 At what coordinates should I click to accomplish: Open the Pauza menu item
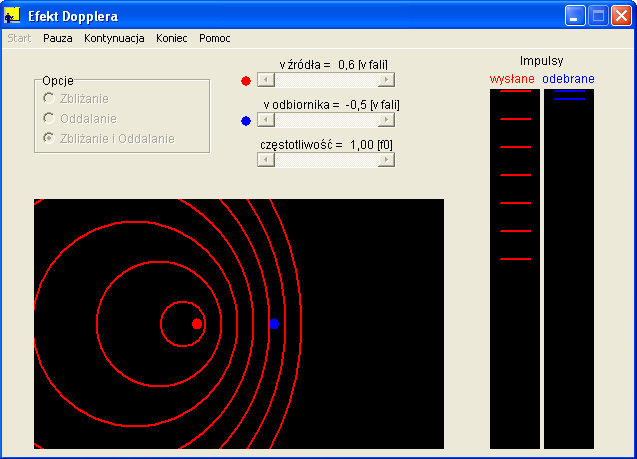(58, 38)
